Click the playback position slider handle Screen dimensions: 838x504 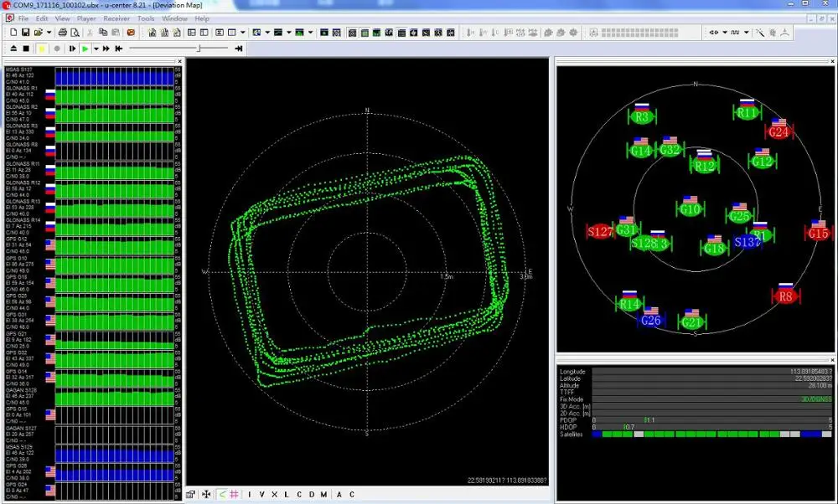(198, 49)
